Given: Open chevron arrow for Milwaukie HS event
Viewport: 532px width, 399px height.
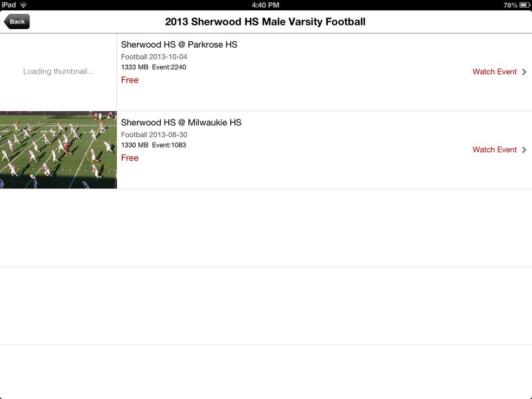Looking at the screenshot, I should tap(524, 150).
